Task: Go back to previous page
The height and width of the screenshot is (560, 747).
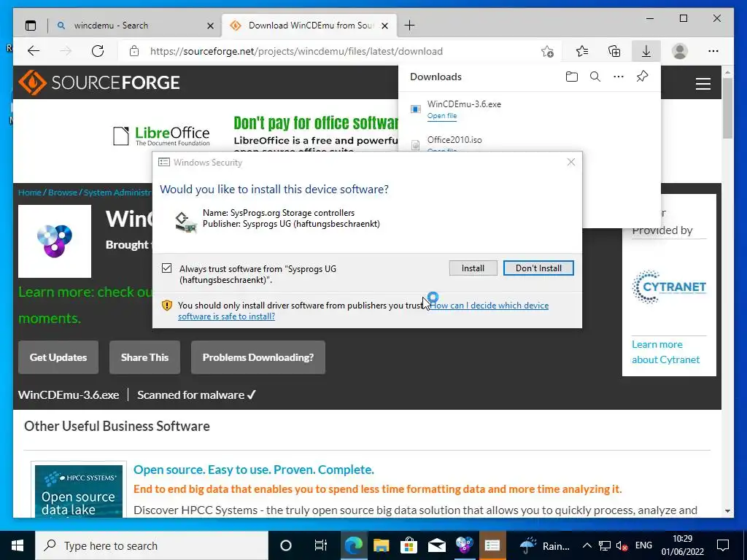Action: (34, 51)
